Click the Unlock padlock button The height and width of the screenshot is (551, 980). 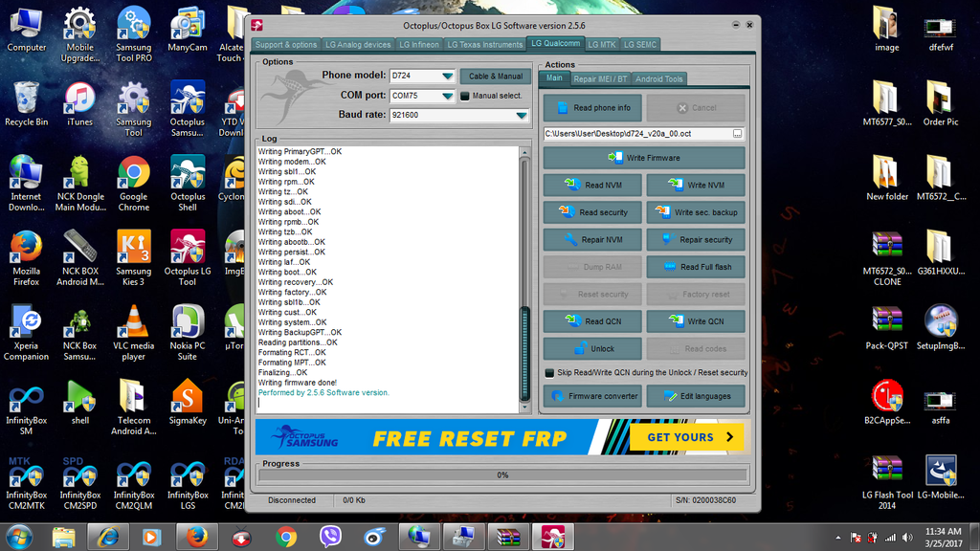[593, 349]
